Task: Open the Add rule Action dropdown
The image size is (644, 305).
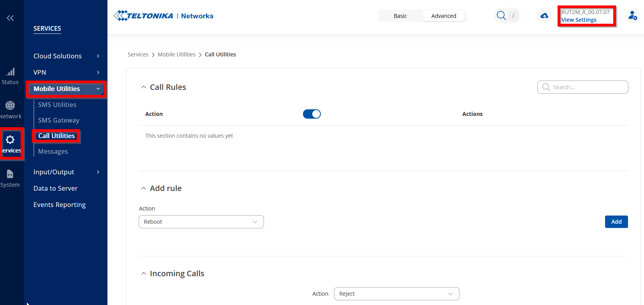Action: pyautogui.click(x=201, y=222)
